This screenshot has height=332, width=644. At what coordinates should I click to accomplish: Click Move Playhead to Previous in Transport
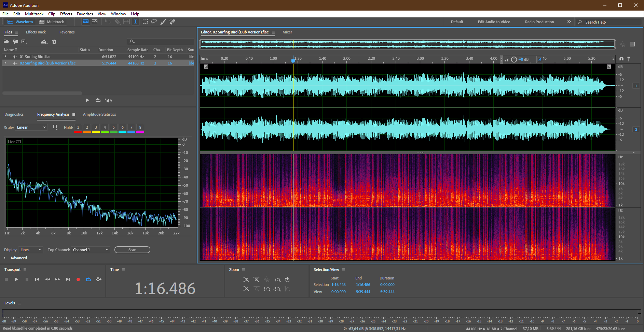[x=37, y=279]
